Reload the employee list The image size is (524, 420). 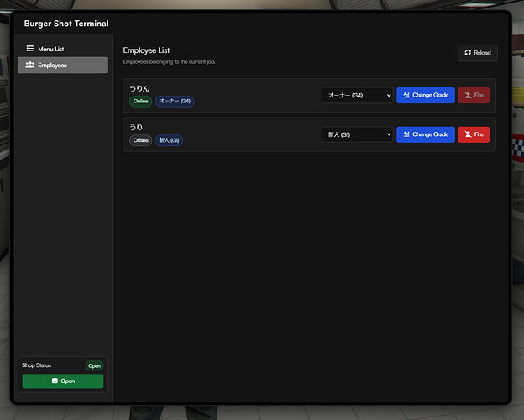click(477, 53)
